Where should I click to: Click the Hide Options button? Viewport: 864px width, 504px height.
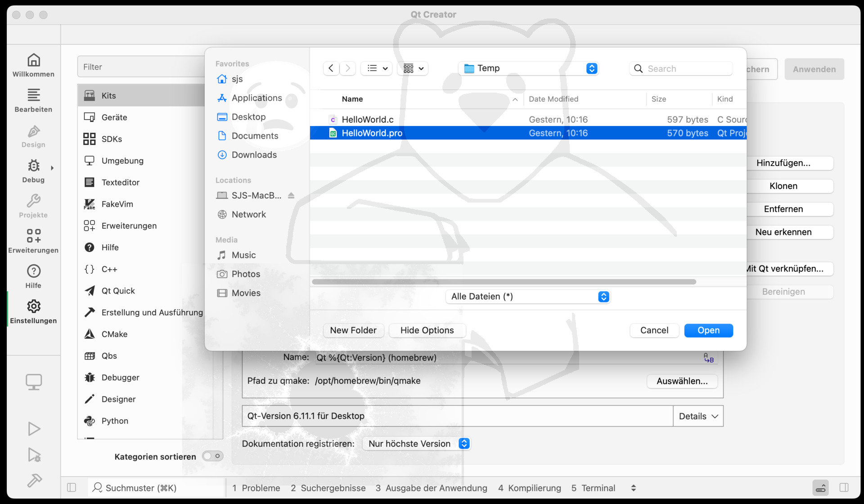pyautogui.click(x=427, y=330)
